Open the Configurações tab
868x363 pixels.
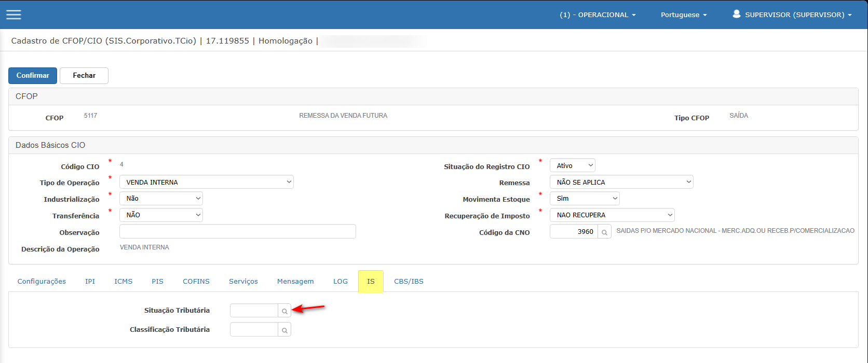[42, 282]
